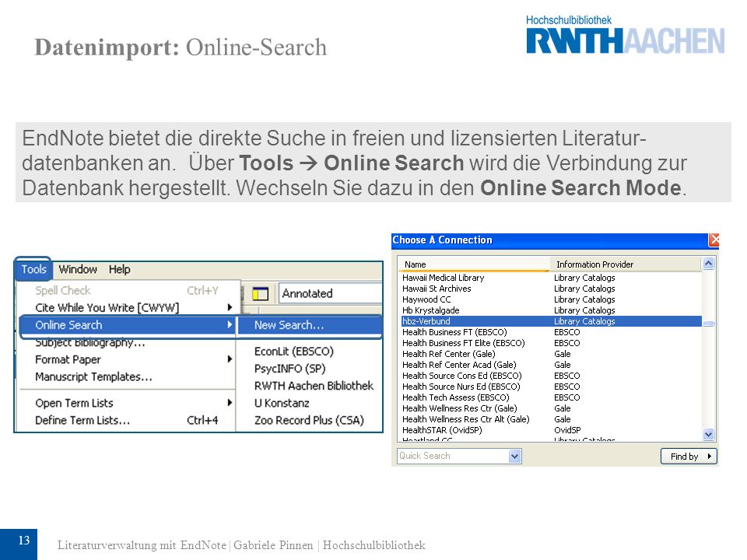Expand the Format Paper submenu
Screen dimensions: 747x560
click(x=127, y=359)
